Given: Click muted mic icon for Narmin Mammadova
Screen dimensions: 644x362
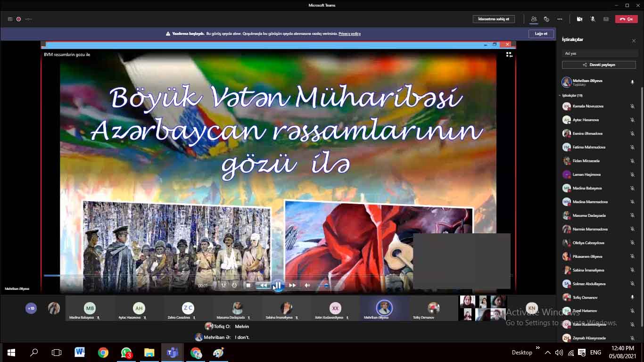Looking at the screenshot, I should tap(632, 230).
